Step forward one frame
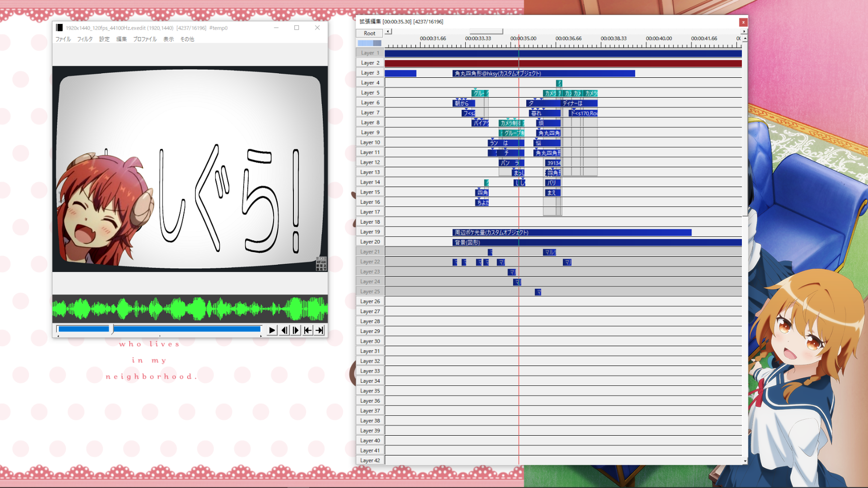The width and height of the screenshot is (868, 488). coord(296,330)
